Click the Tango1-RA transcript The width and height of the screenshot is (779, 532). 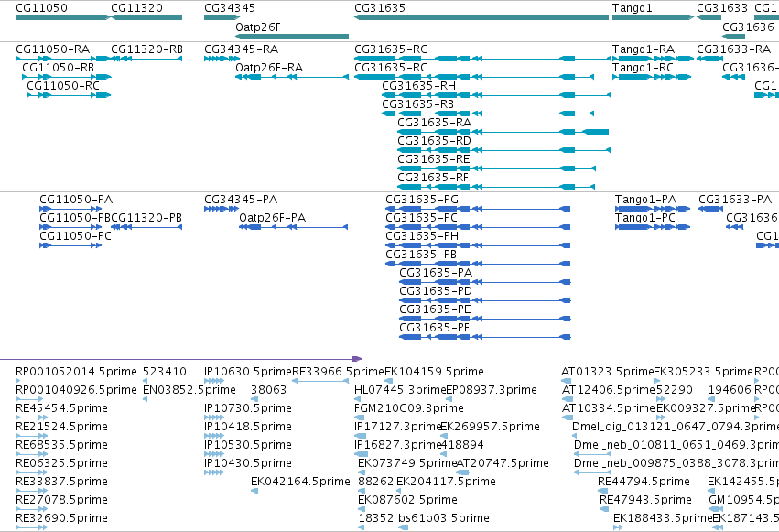(x=653, y=59)
